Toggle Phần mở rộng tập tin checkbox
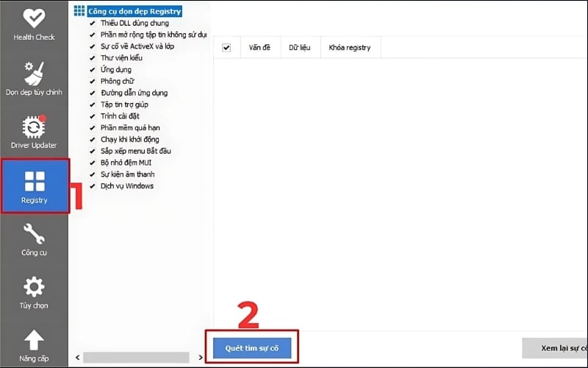 click(93, 35)
